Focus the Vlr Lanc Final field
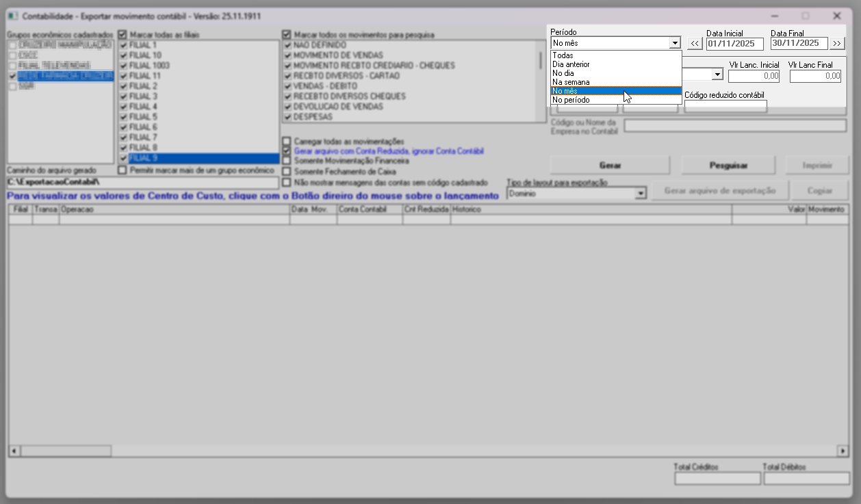This screenshot has width=861, height=504. [x=815, y=76]
